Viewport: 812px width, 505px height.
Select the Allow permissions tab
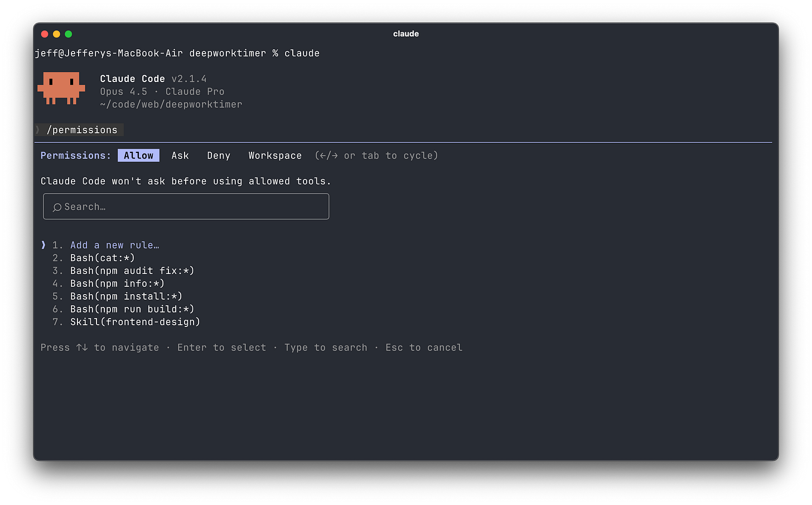point(138,155)
